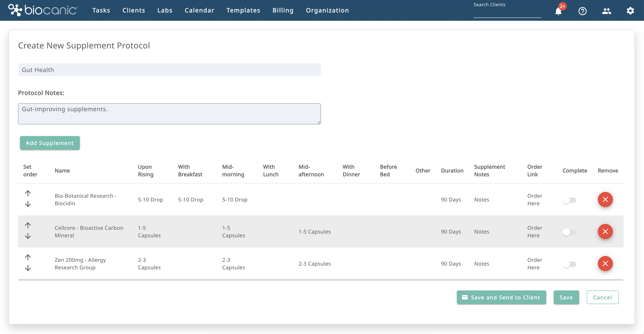The height and width of the screenshot is (334, 644).
Task: Open the Labs menu
Action: tap(165, 10)
